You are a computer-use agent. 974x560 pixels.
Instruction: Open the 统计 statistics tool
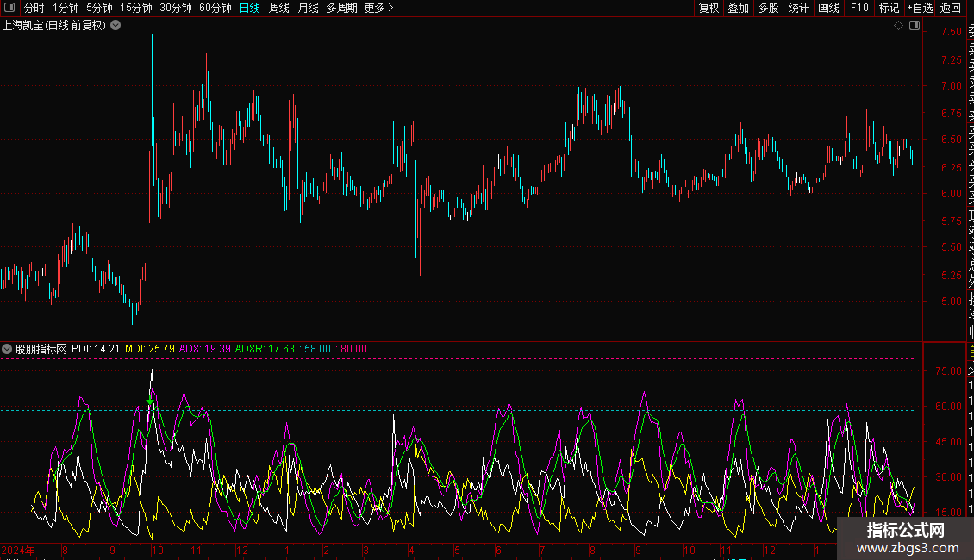click(798, 8)
